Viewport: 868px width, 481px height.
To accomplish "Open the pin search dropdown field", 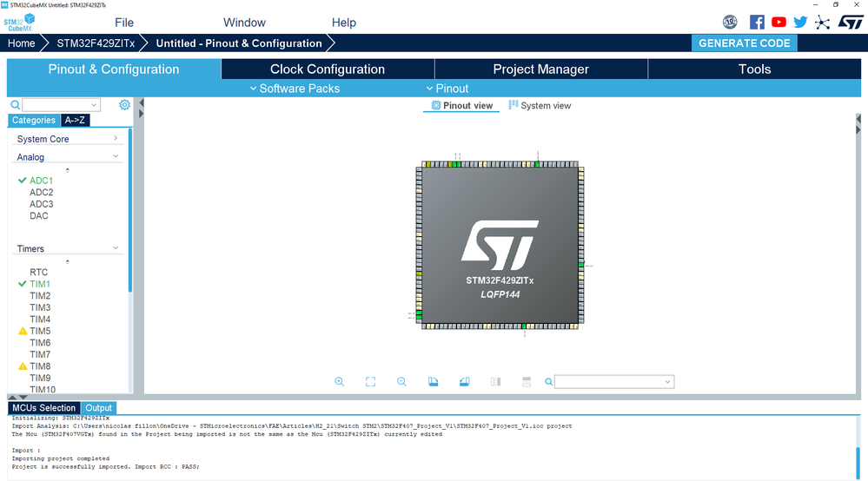I will 614,381.
